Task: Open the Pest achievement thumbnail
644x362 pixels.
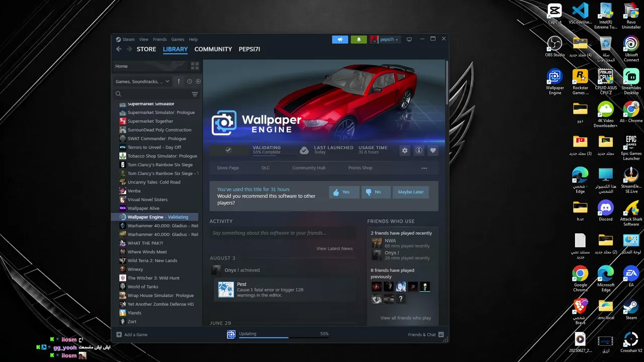Action: (226, 289)
